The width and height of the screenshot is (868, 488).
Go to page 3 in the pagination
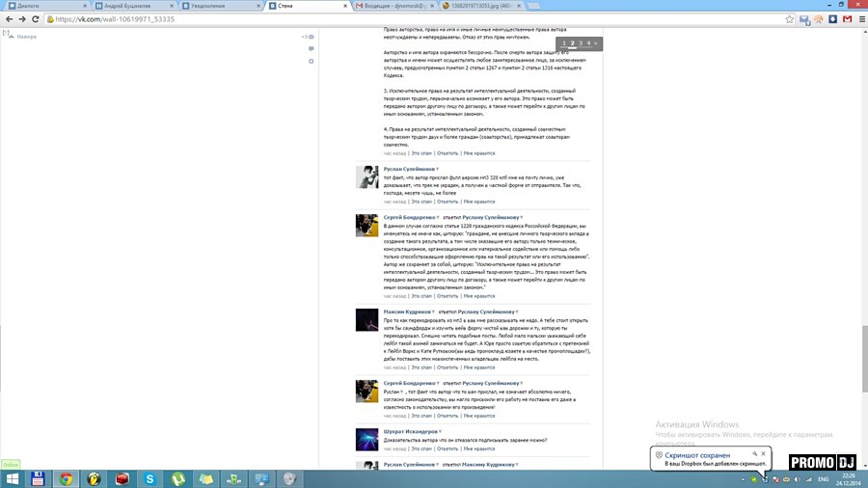[x=580, y=43]
